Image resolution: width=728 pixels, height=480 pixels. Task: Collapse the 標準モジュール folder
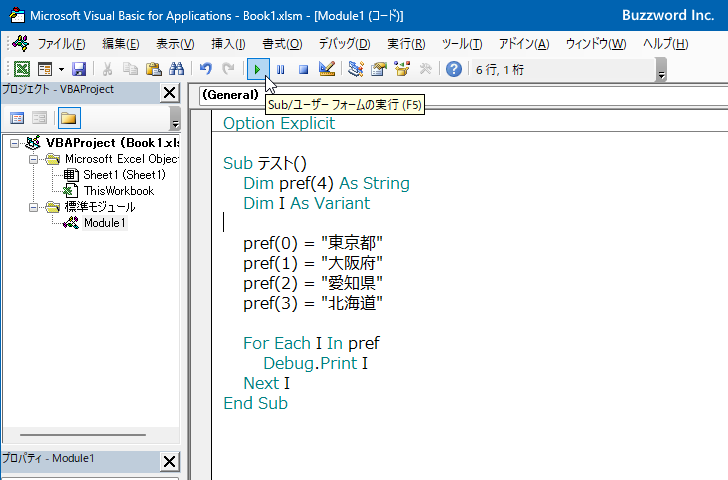point(33,207)
